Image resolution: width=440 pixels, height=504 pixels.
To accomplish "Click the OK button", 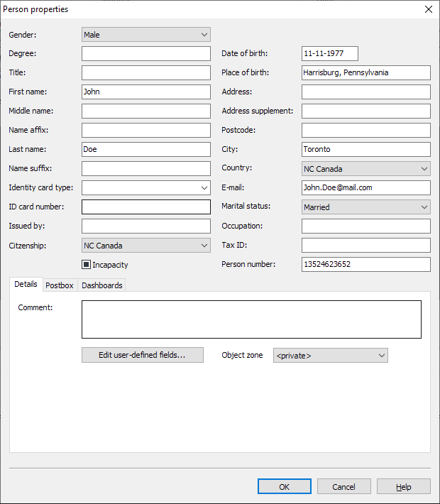I will click(285, 487).
